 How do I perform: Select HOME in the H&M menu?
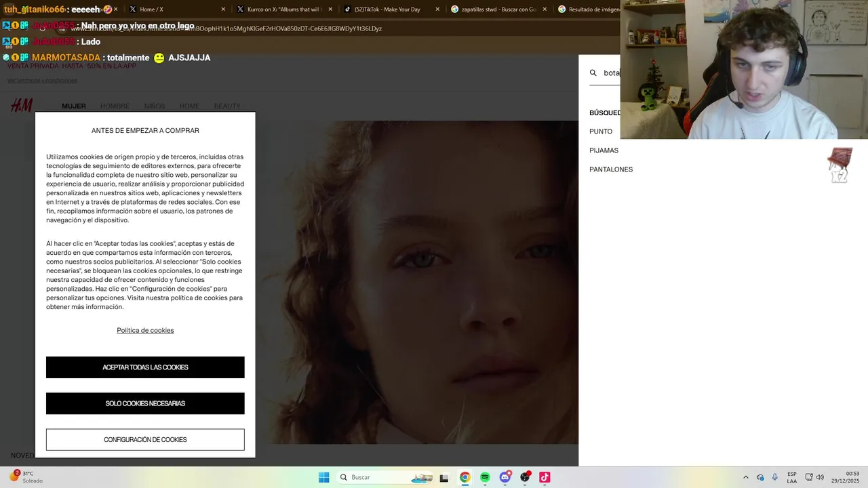tap(189, 106)
